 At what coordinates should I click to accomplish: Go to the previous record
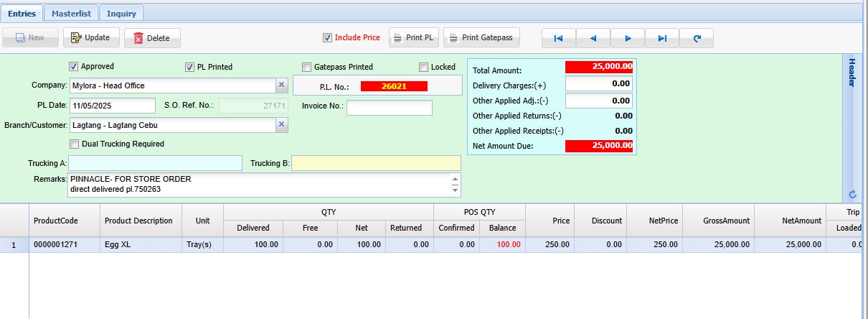click(x=593, y=38)
